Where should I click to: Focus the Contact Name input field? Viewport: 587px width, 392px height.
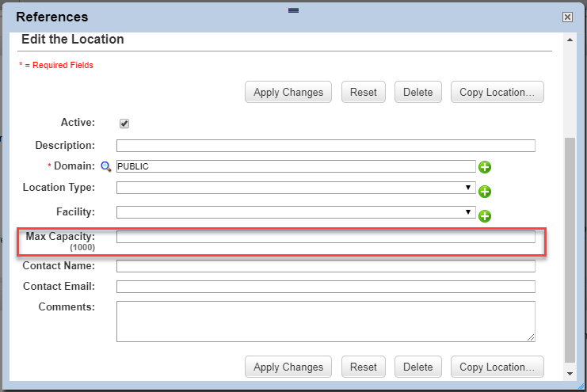tap(326, 266)
